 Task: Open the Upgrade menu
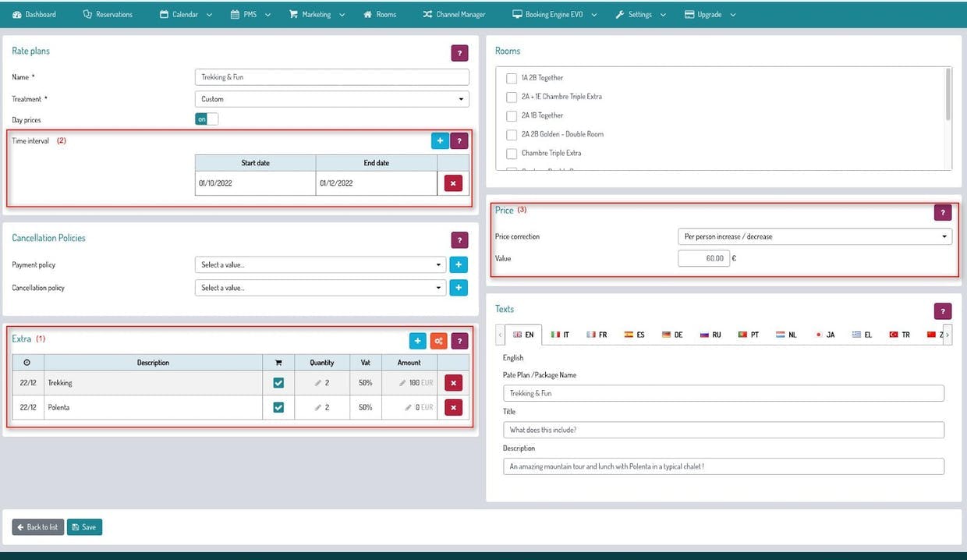tap(710, 14)
